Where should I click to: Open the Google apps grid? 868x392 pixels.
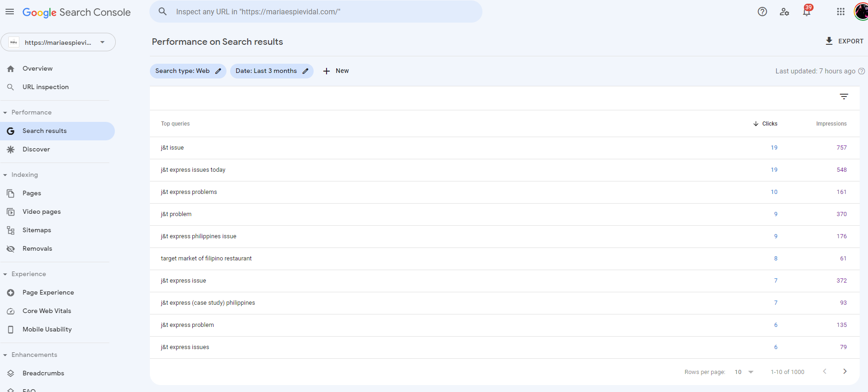tap(841, 12)
